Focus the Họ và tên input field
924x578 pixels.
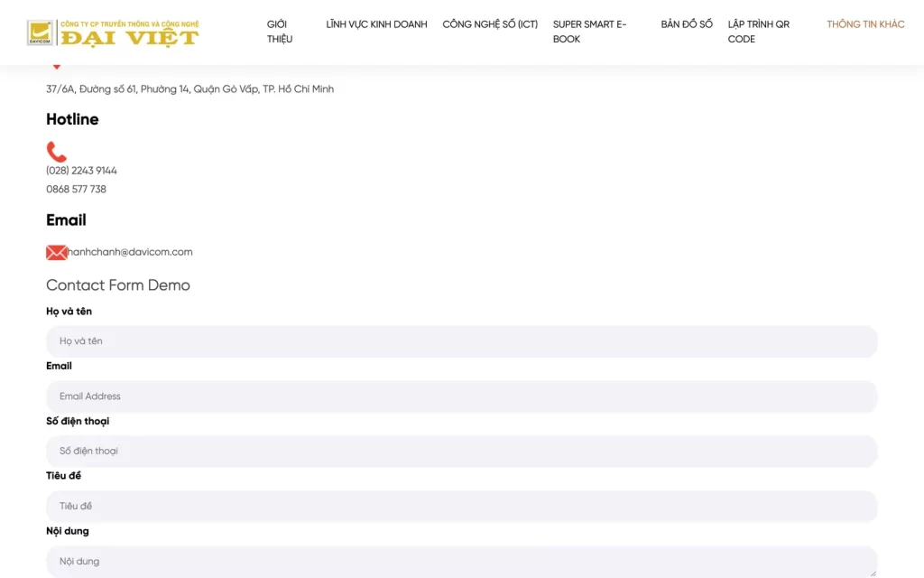[x=462, y=341]
